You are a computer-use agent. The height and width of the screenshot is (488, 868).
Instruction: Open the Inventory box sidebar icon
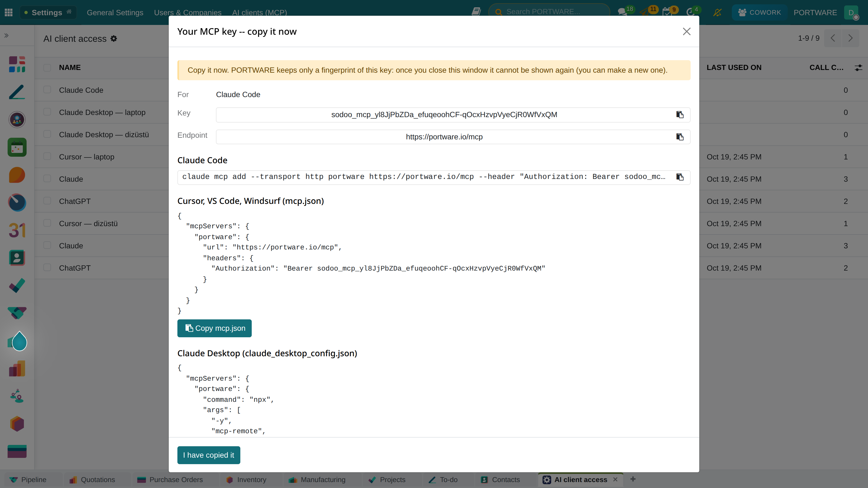tap(17, 424)
